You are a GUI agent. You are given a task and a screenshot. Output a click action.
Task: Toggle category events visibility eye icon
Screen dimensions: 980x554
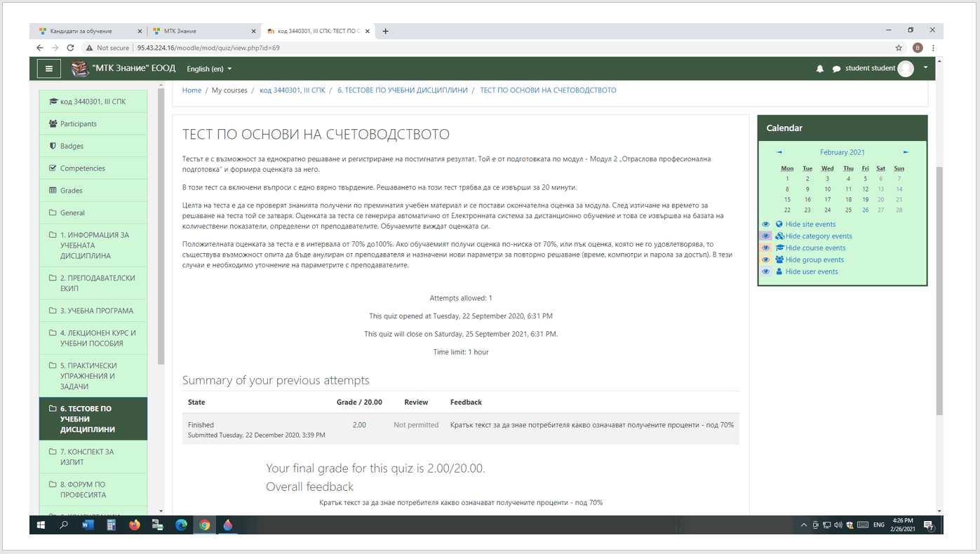pyautogui.click(x=766, y=236)
